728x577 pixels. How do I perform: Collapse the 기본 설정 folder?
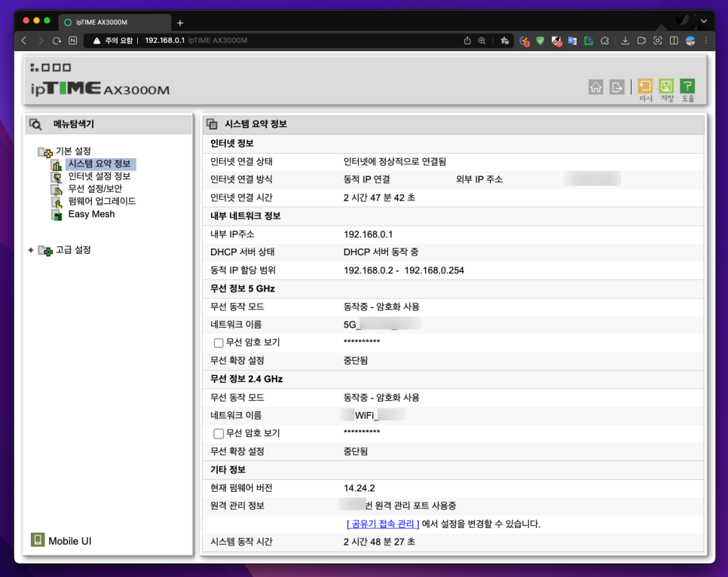pyautogui.click(x=45, y=152)
